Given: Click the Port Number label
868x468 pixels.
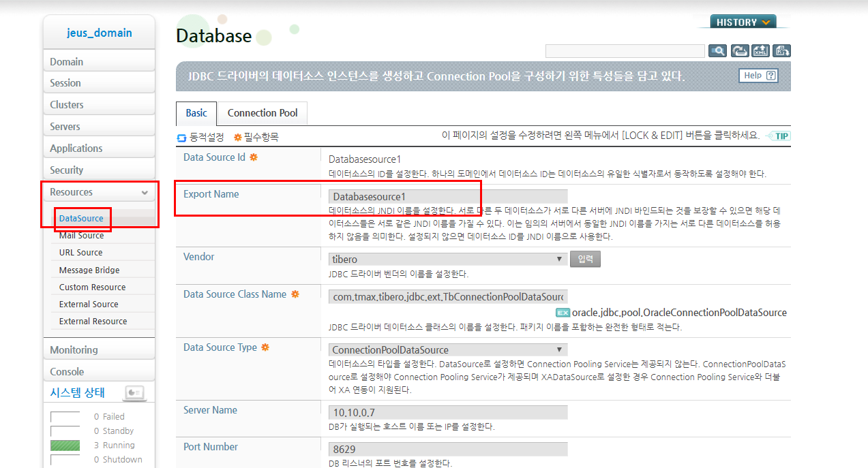Looking at the screenshot, I should point(211,447).
